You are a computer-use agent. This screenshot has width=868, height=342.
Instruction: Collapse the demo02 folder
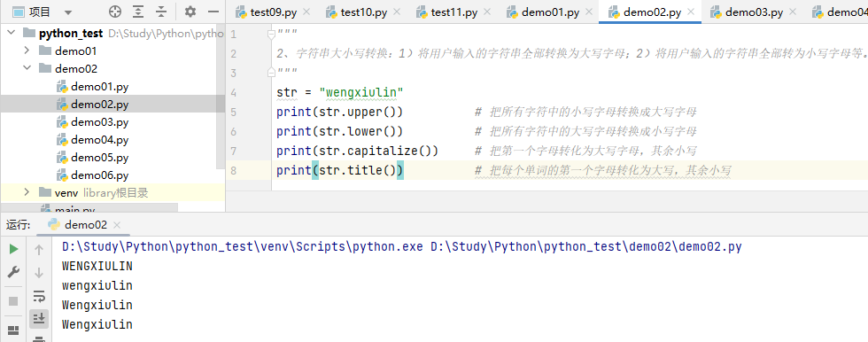(x=27, y=68)
